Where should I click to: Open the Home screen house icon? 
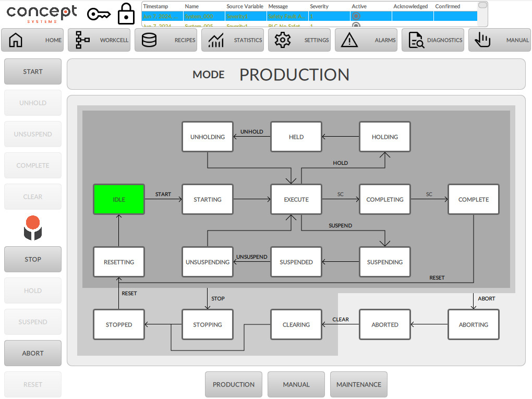pos(16,40)
